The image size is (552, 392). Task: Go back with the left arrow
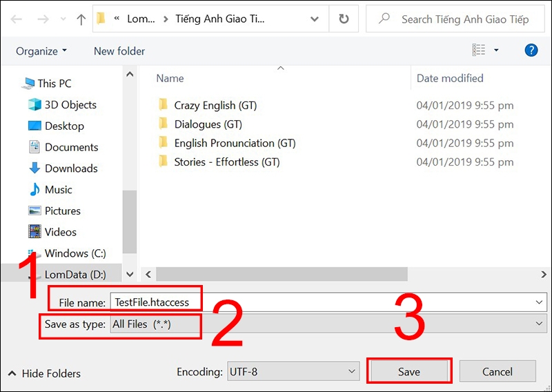click(16, 19)
